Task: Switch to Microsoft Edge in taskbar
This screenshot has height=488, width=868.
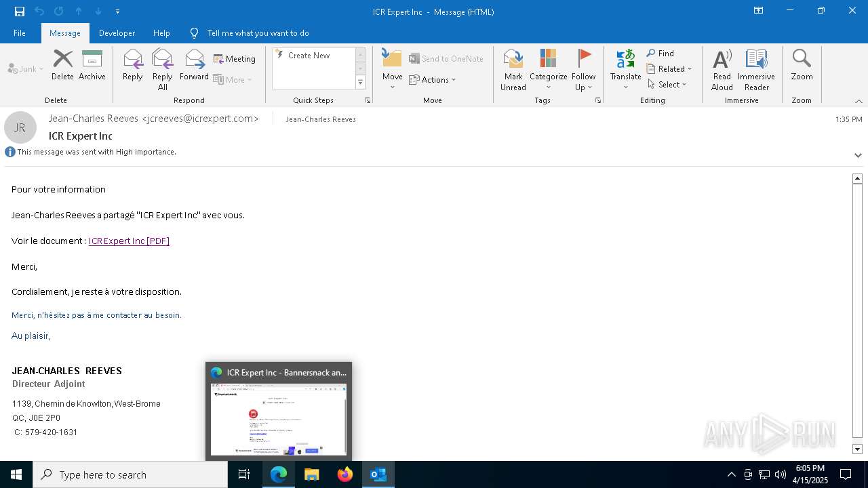Action: pyautogui.click(x=279, y=474)
